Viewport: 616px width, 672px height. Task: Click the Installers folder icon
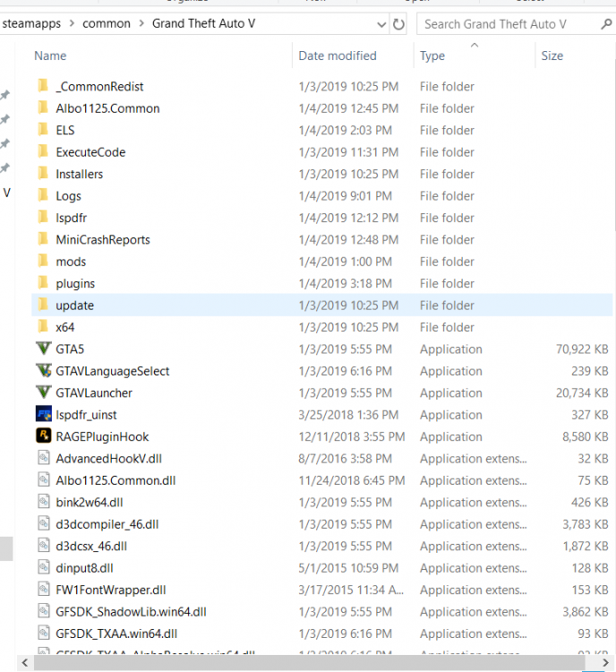pos(43,174)
